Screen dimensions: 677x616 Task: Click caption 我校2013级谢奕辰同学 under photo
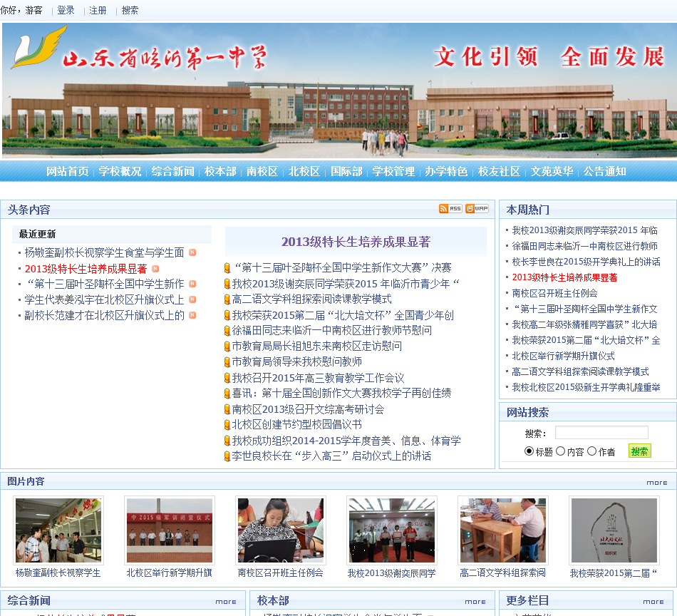392,573
